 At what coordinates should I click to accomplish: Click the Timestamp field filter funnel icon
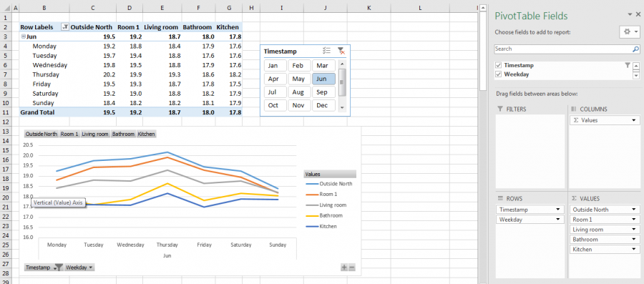click(627, 65)
